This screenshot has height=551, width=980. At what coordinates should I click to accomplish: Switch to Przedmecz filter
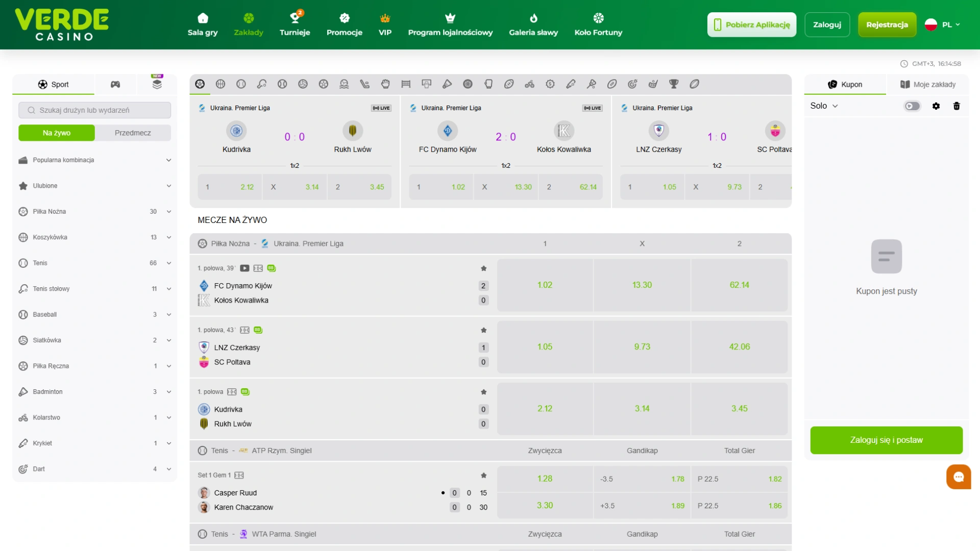[x=133, y=133]
